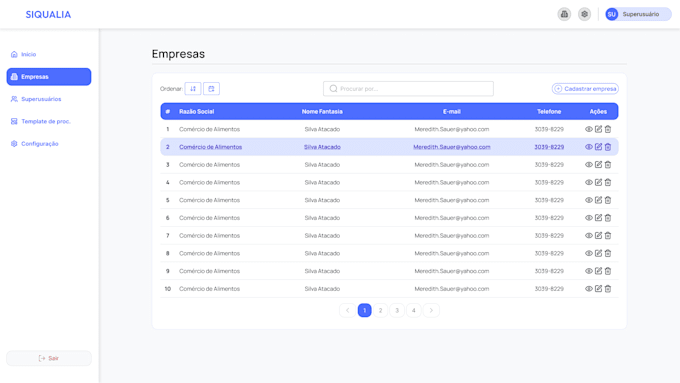This screenshot has width=680, height=383.
Task: View company details in row 3
Action: coord(588,165)
